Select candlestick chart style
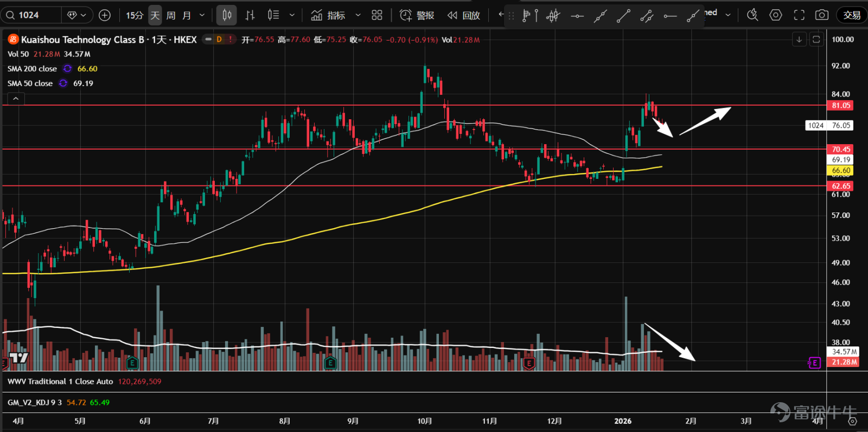 pos(227,15)
